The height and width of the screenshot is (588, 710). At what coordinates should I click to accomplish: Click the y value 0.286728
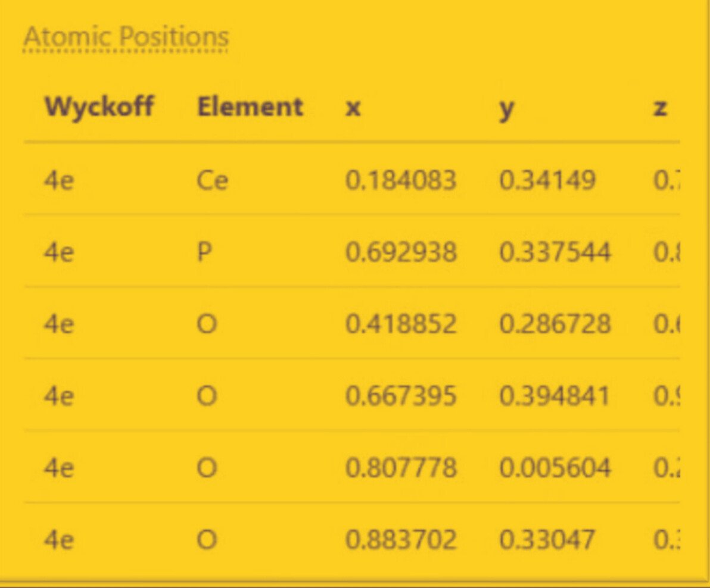(x=555, y=324)
